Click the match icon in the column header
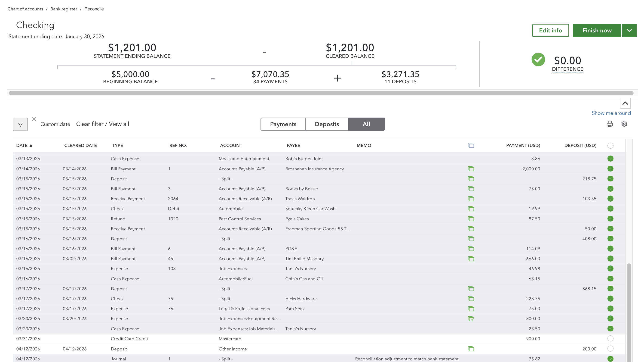The image size is (644, 362). click(x=471, y=145)
